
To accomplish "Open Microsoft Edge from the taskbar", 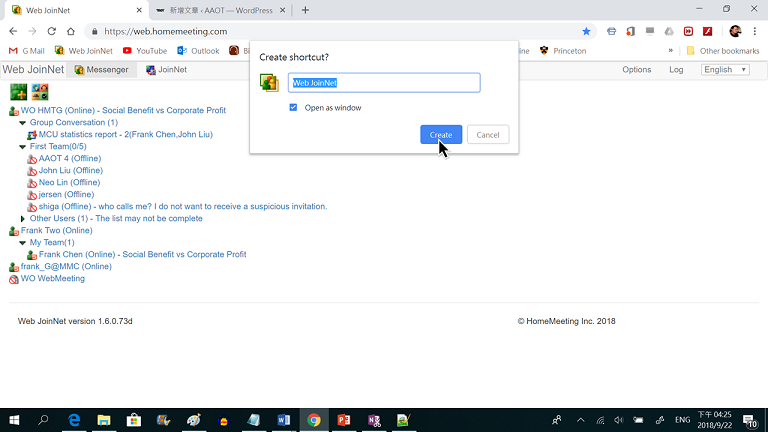I will click(x=73, y=420).
